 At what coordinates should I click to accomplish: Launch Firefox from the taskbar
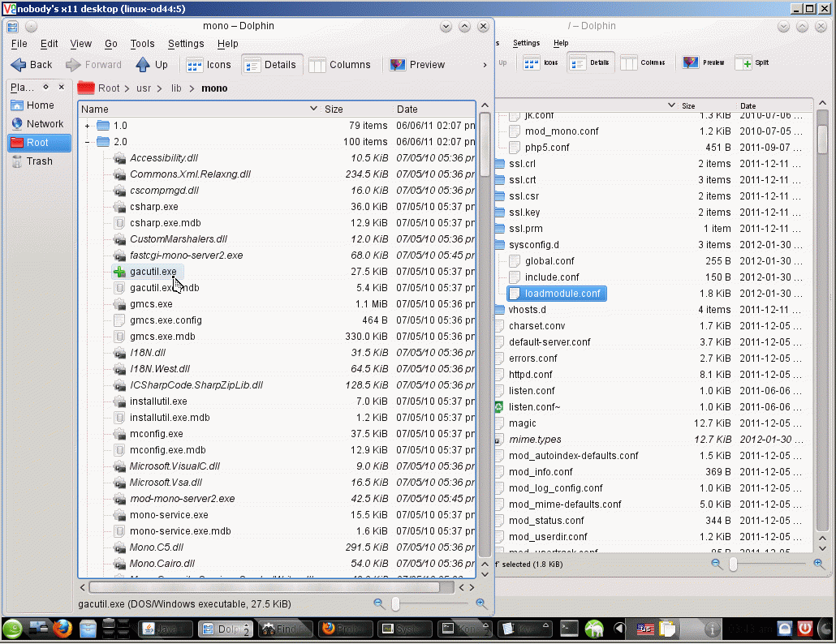pos(62,629)
